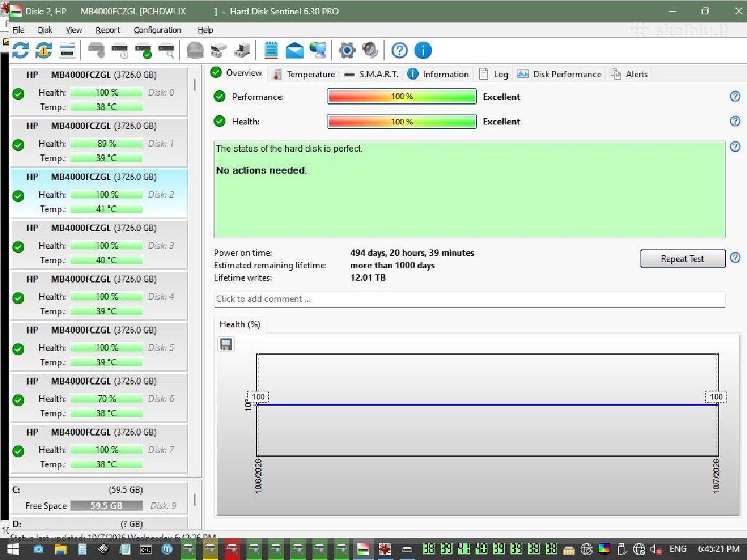Select Disk: 4 in the disk list

pyautogui.click(x=99, y=296)
